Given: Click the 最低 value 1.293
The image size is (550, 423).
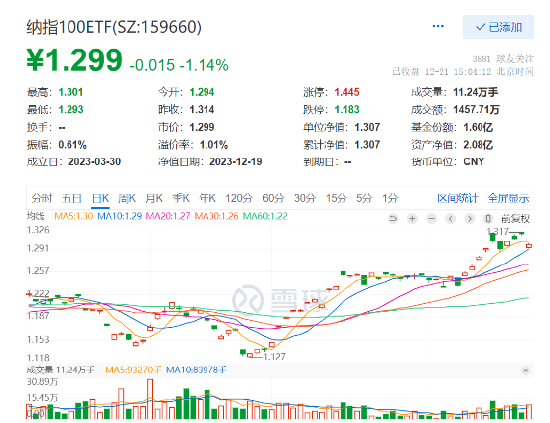Looking at the screenshot, I should [71, 109].
